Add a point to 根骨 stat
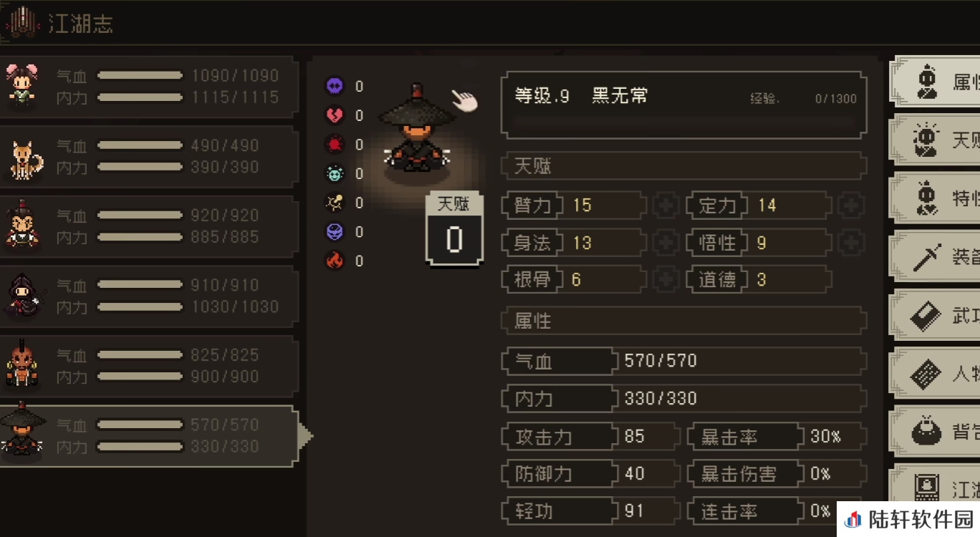 666,280
